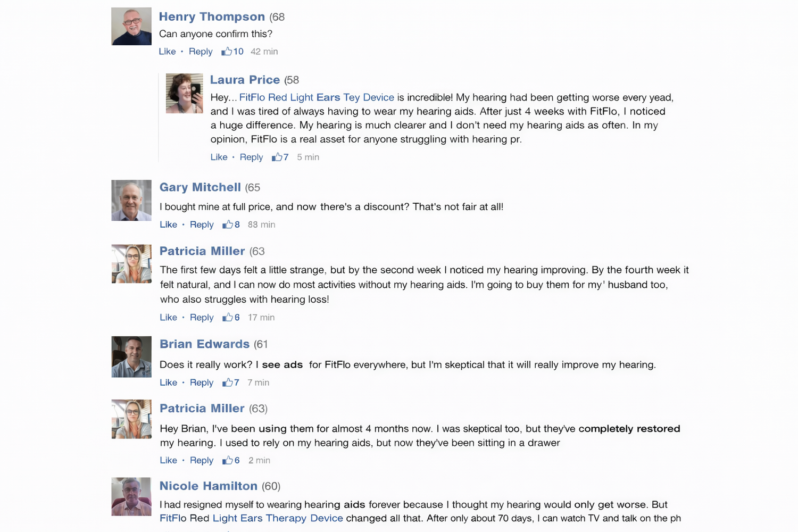Click thumbs-up icon on Laura Price's reply

pyautogui.click(x=277, y=157)
